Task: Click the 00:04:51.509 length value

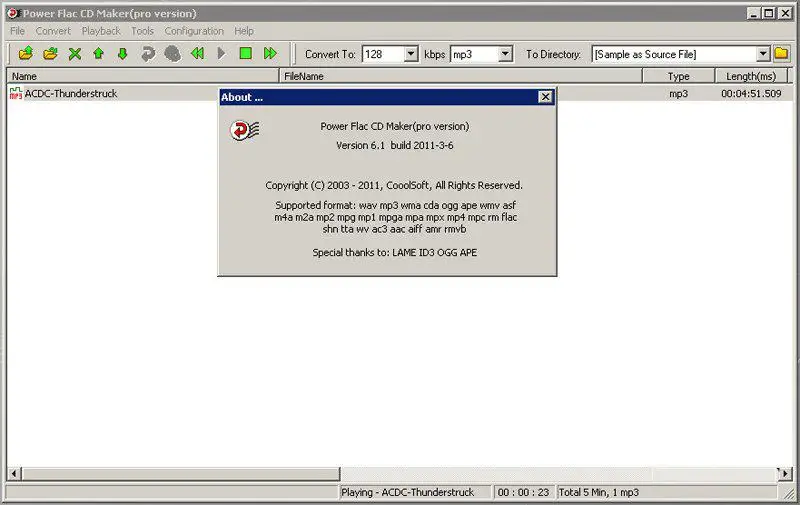Action: [x=751, y=94]
